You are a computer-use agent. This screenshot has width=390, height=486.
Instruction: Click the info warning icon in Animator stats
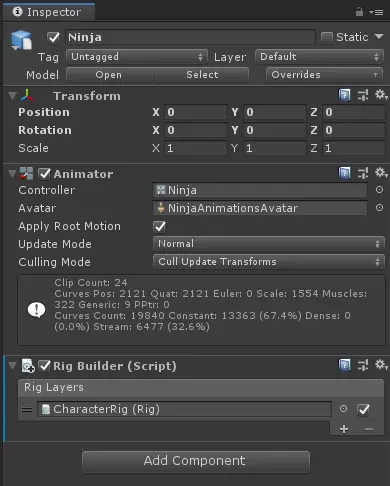[36, 310]
